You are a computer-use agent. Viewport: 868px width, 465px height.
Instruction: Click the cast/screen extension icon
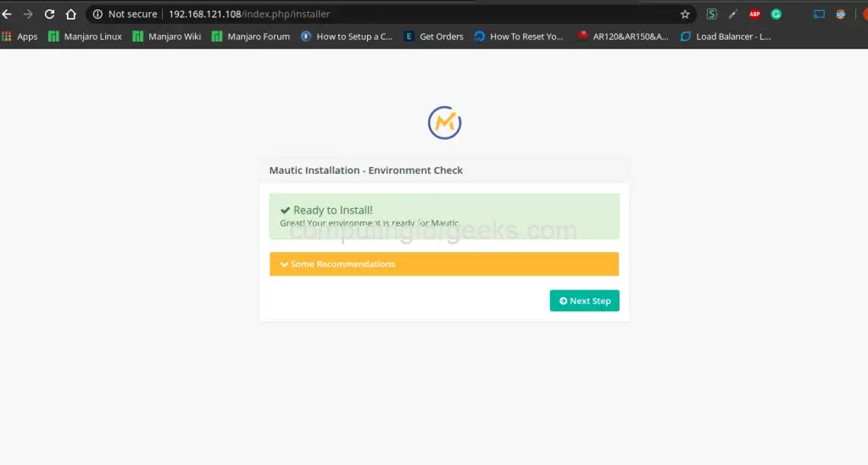820,14
